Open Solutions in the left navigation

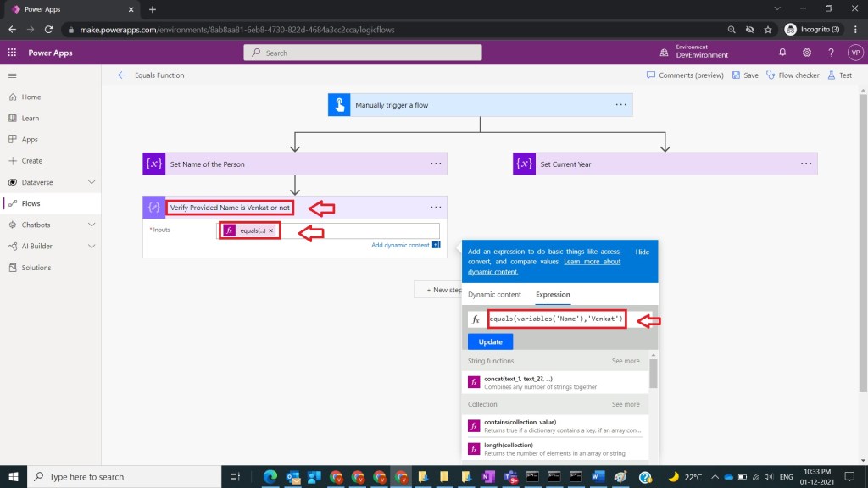(36, 268)
